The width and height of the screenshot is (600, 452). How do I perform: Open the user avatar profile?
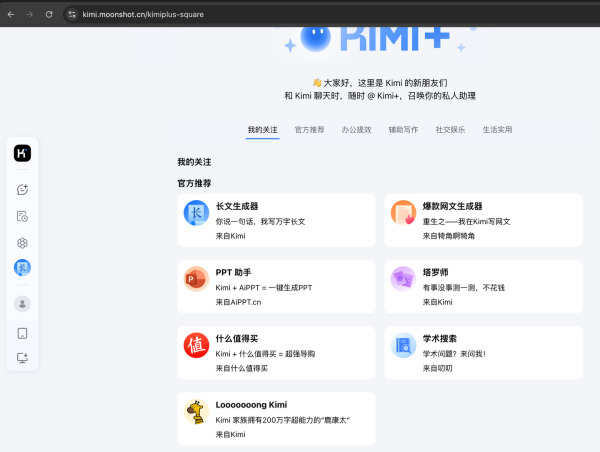tap(22, 304)
